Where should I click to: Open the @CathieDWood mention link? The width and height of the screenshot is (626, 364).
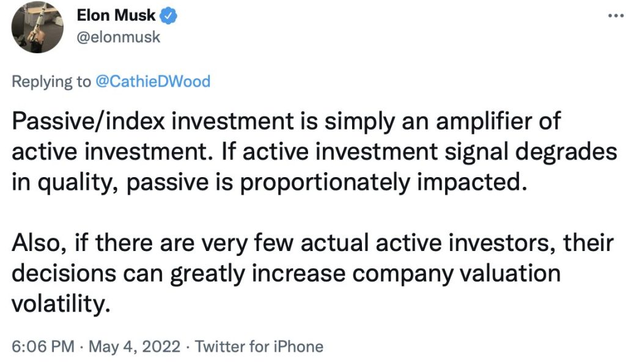[x=153, y=81]
